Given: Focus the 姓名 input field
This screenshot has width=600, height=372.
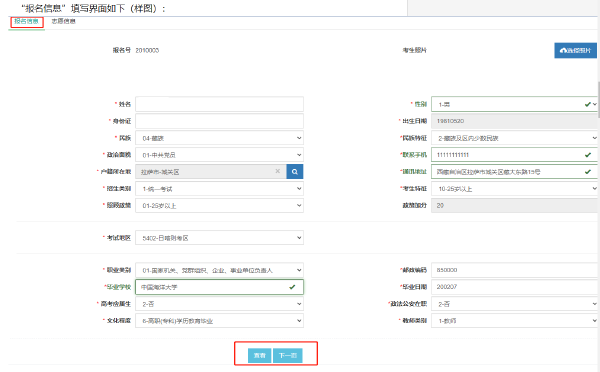Looking at the screenshot, I should tap(219, 104).
